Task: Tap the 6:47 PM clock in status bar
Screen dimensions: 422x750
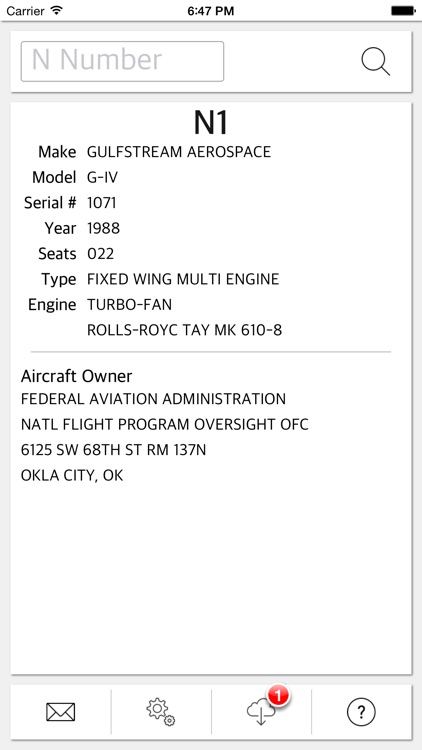Action: (x=211, y=11)
